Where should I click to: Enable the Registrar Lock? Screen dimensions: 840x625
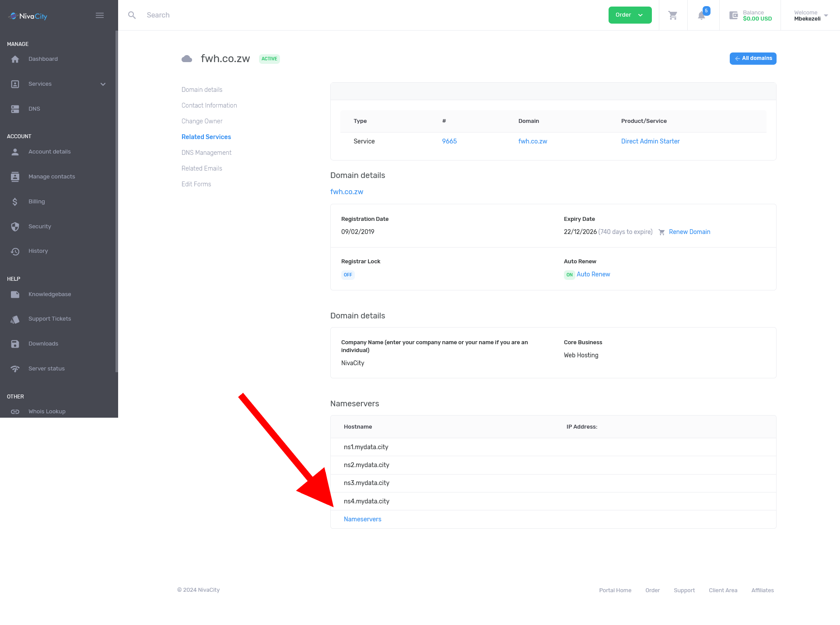click(348, 275)
